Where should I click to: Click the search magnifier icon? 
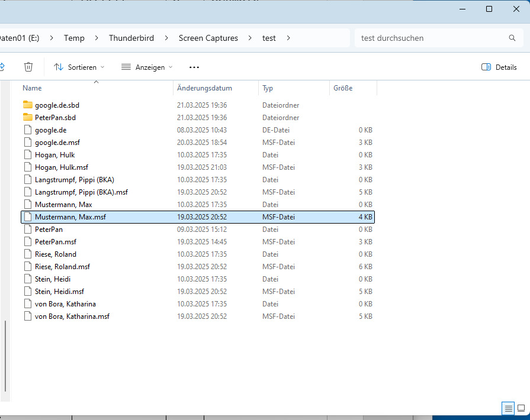pyautogui.click(x=512, y=38)
